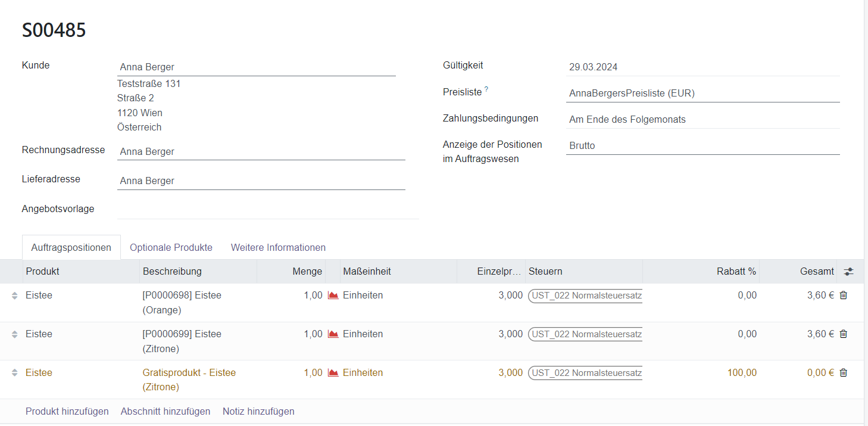Remove the Gratisprodukt Eistee line via trash icon
This screenshot has height=426, width=868.
pos(843,372)
